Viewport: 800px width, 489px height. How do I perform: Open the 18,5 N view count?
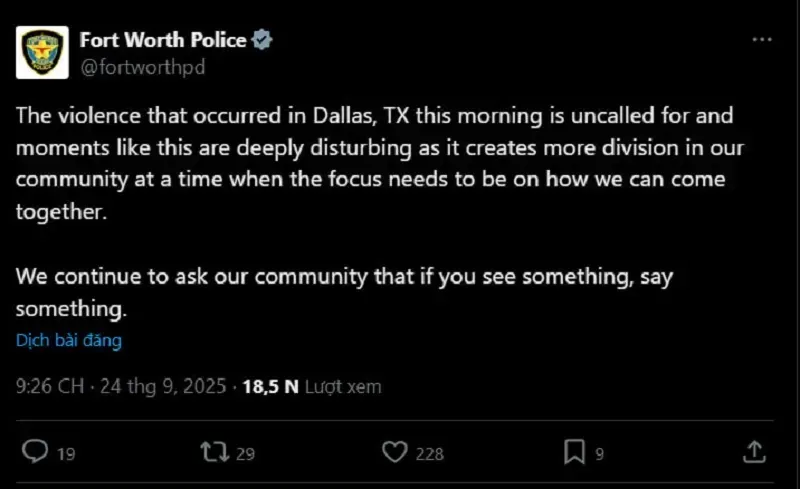pyautogui.click(x=270, y=386)
